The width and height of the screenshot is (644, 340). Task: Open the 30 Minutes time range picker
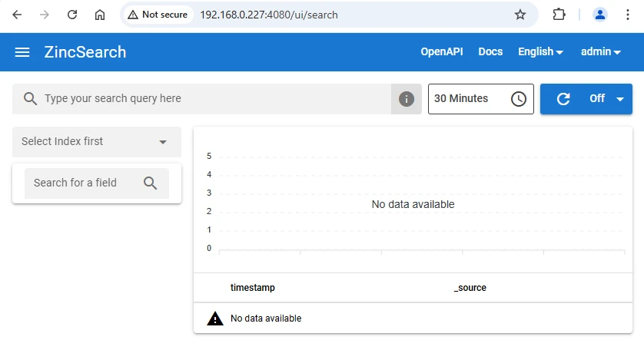[x=470, y=99]
